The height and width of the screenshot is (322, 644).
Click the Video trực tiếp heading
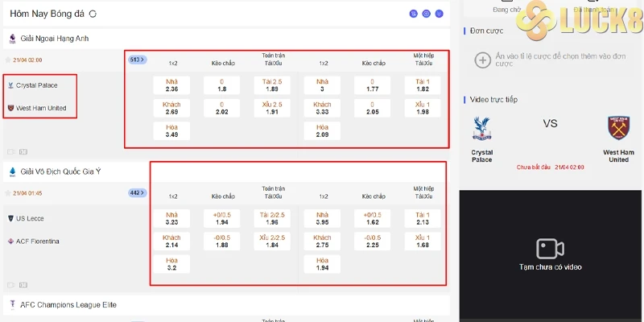[x=493, y=99]
